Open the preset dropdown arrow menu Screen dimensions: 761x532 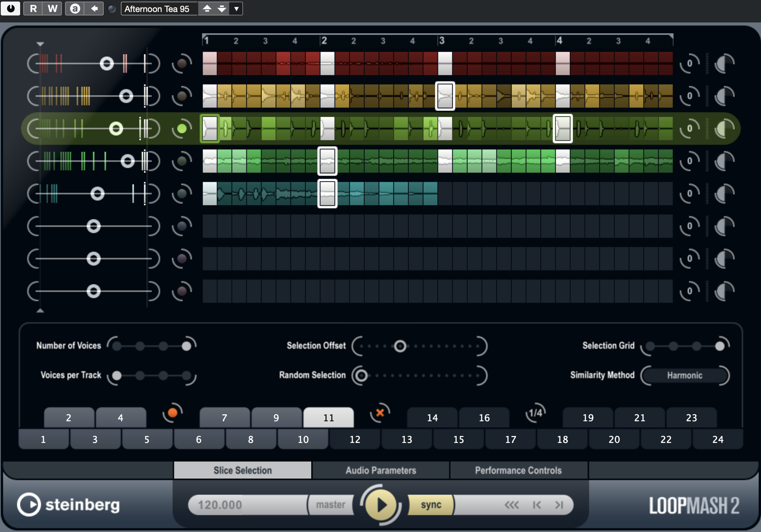click(x=236, y=9)
